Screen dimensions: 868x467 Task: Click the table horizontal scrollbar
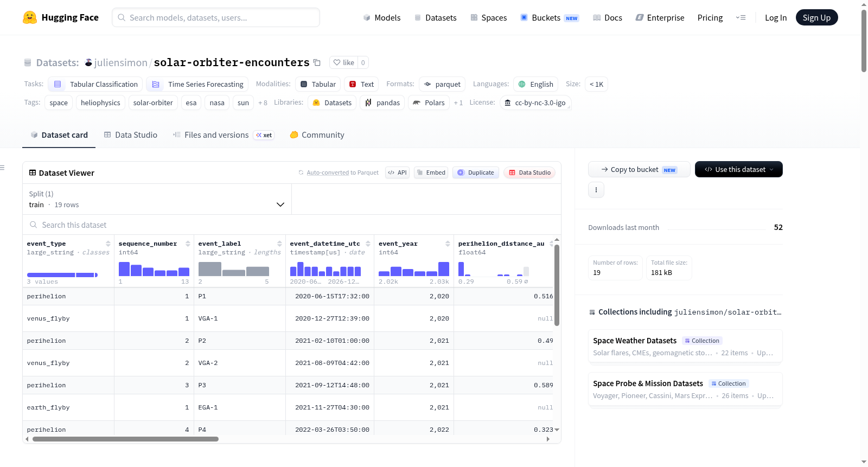125,439
